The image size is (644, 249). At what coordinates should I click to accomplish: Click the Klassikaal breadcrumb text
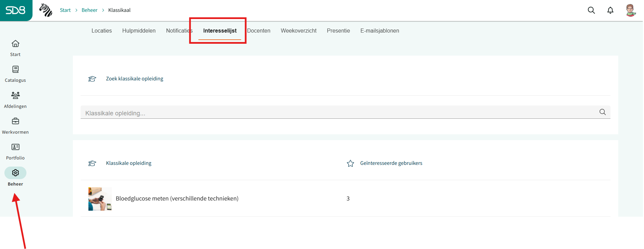tap(119, 10)
